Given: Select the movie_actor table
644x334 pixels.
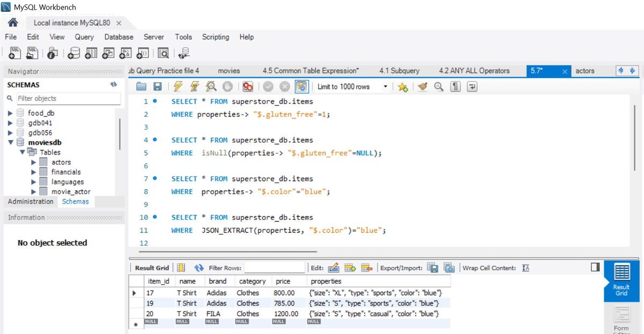Looking at the screenshot, I should click(71, 191).
